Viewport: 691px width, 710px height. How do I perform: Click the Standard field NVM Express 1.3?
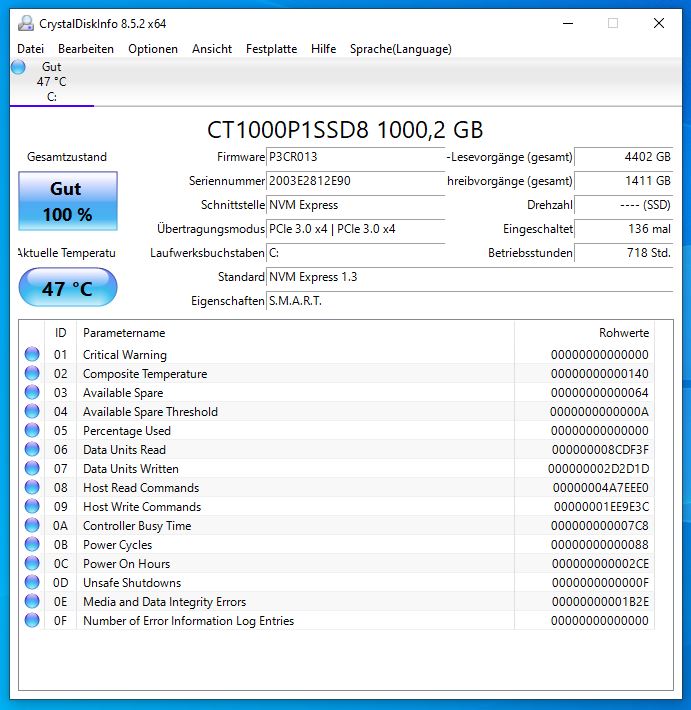[470, 277]
